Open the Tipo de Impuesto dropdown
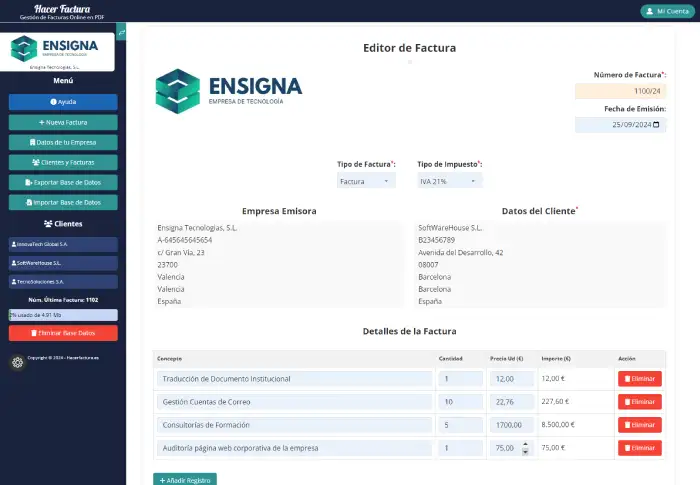700x485 pixels. [450, 181]
